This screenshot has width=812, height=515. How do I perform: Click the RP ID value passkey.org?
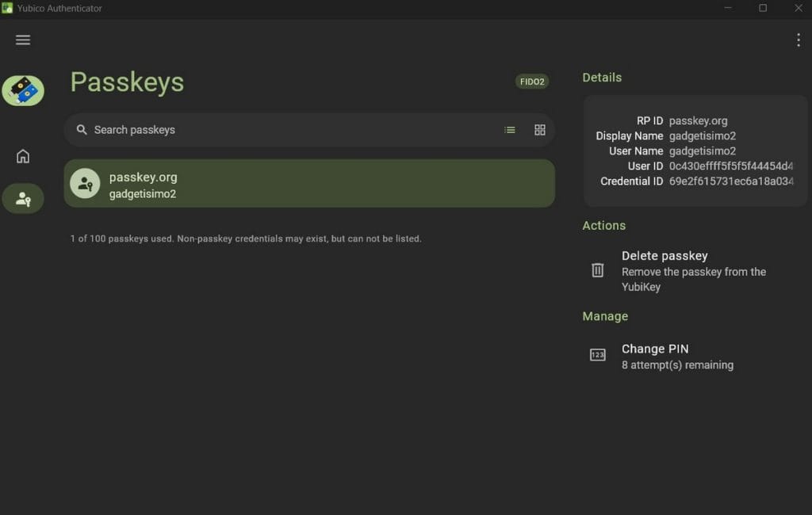click(x=698, y=120)
